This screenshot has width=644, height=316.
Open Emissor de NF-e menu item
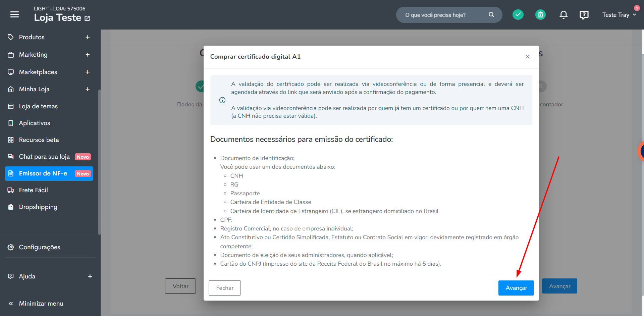coord(49,173)
